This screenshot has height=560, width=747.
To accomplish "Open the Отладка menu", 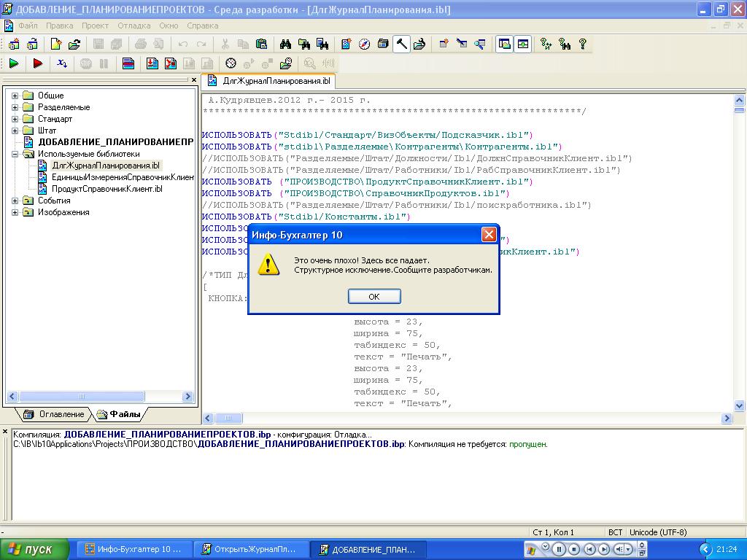I will [134, 26].
